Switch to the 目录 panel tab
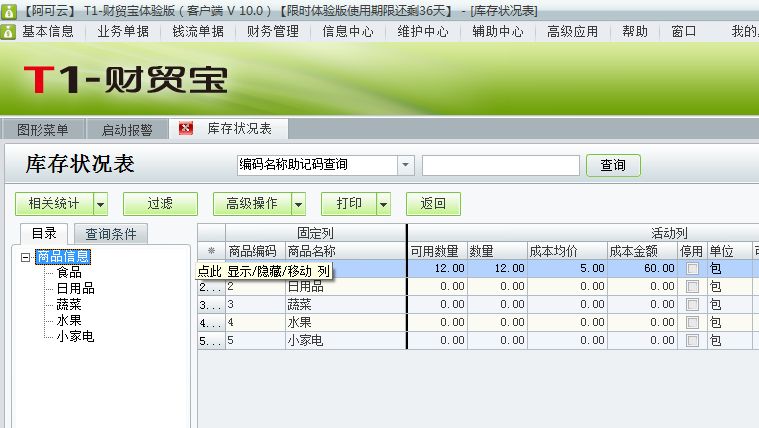The image size is (759, 428). [x=44, y=233]
